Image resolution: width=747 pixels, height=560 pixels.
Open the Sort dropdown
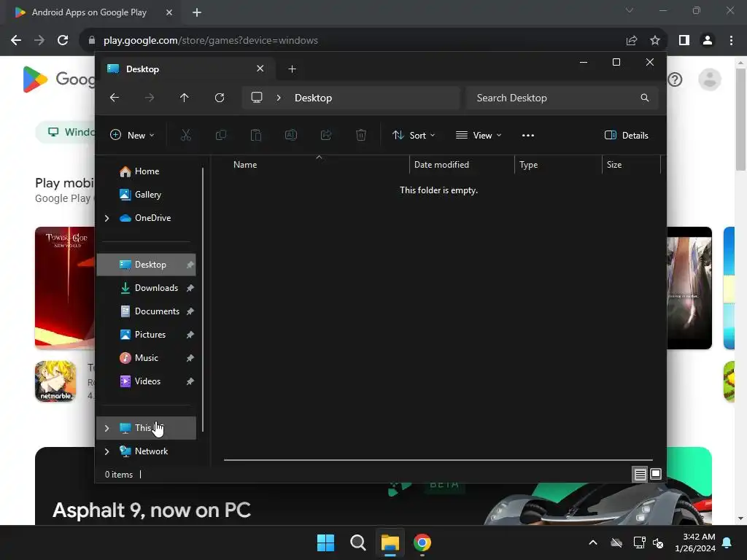[414, 135]
